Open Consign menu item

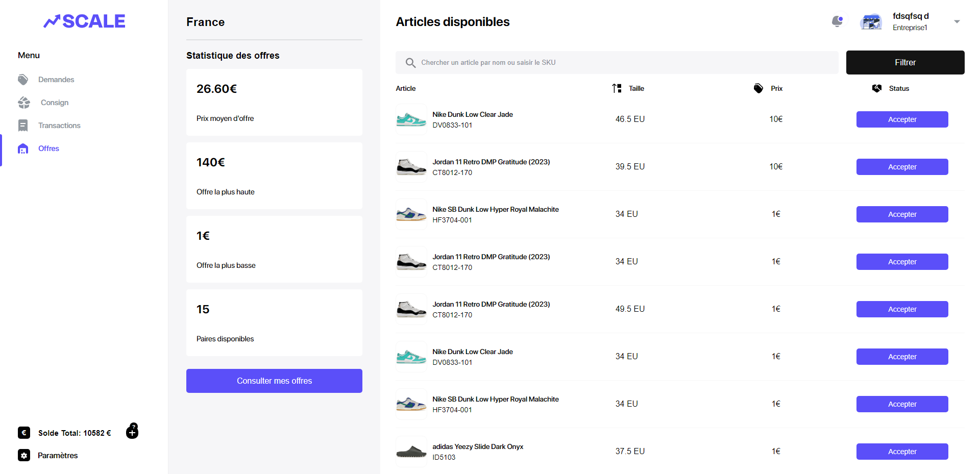55,103
